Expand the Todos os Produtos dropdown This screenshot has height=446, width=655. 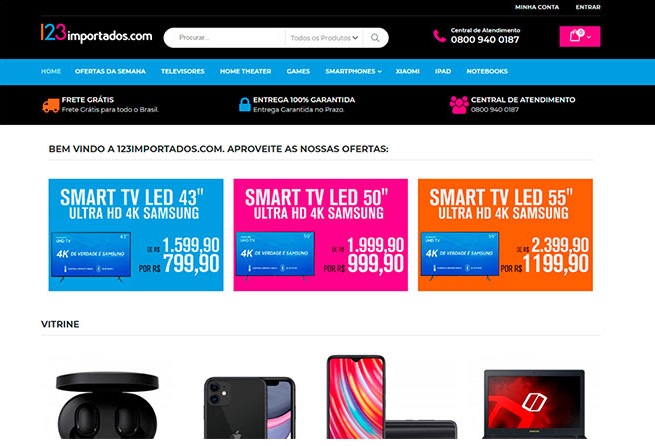coord(324,38)
